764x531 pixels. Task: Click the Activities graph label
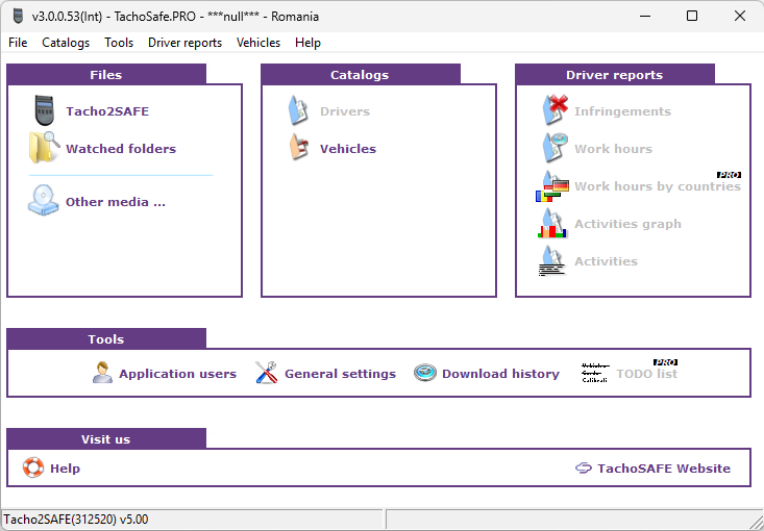click(628, 224)
